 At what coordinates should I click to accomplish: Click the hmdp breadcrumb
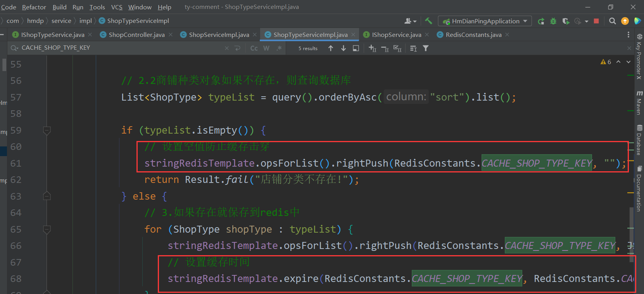tap(35, 21)
